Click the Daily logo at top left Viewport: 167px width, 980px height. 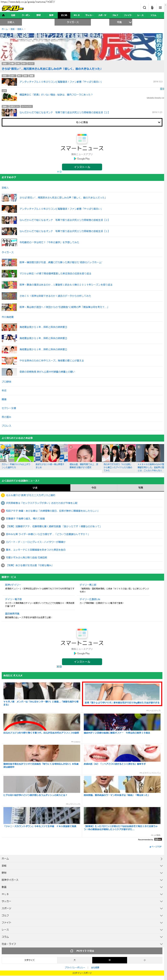coord(13,8)
